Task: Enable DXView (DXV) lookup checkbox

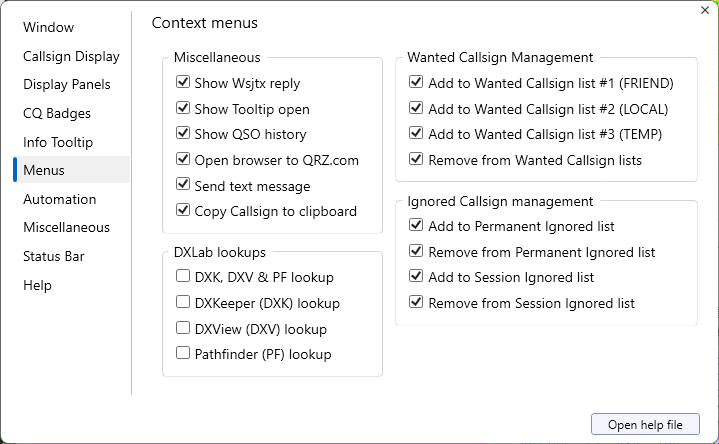Action: click(x=183, y=328)
